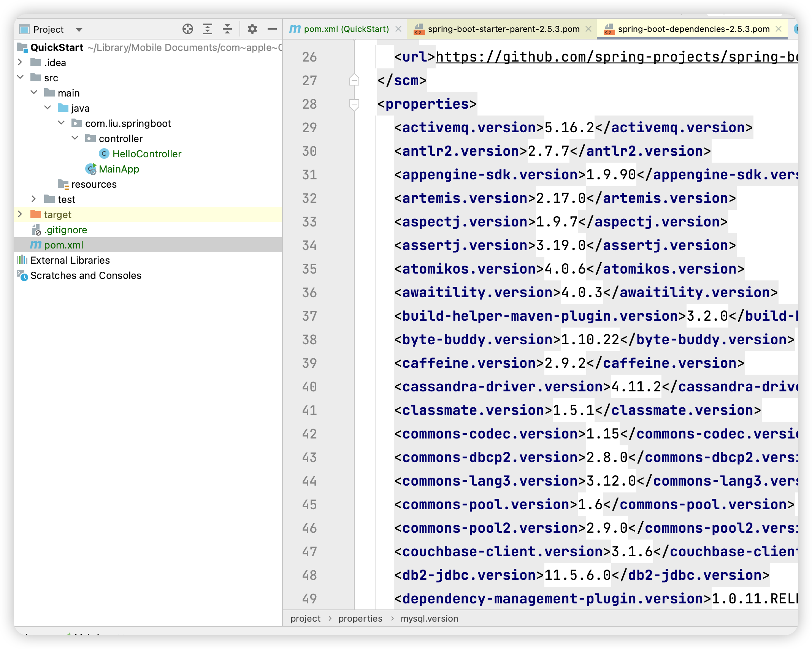Collapse com.liu.springboot package

(62, 123)
